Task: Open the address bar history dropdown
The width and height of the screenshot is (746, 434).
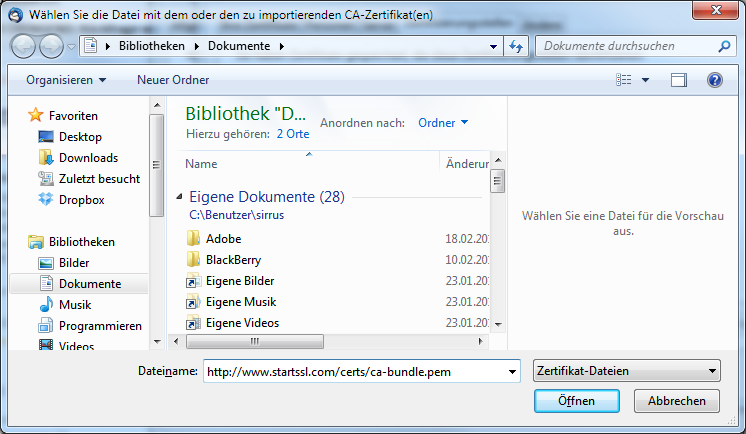Action: (493, 47)
